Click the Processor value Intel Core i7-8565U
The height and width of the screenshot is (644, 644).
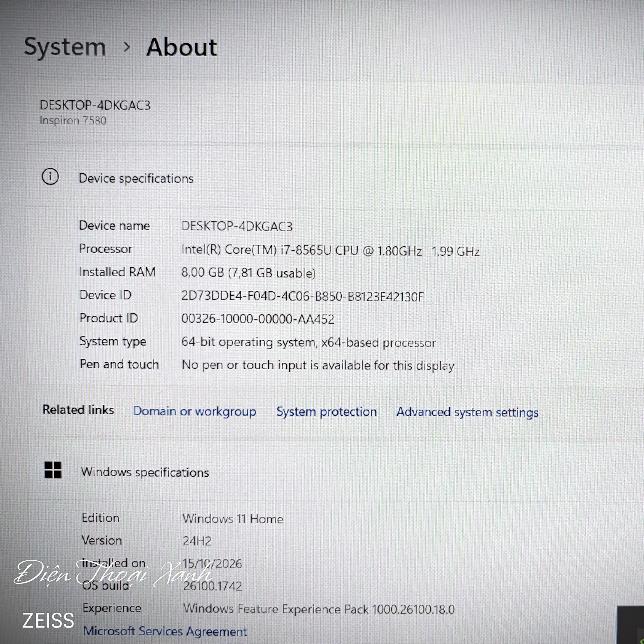(x=330, y=250)
